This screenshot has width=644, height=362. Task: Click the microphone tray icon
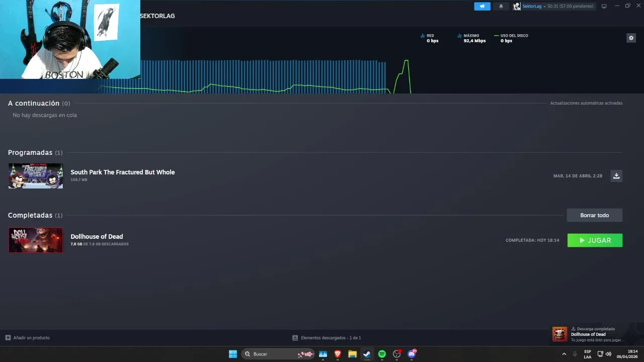[x=575, y=354]
